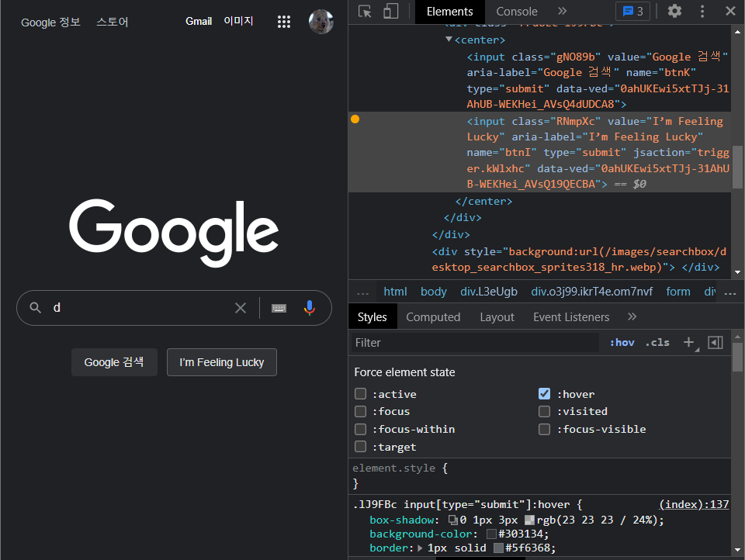This screenshot has width=745, height=560.
Task: Add a new style rule with plus icon
Action: coord(689,343)
